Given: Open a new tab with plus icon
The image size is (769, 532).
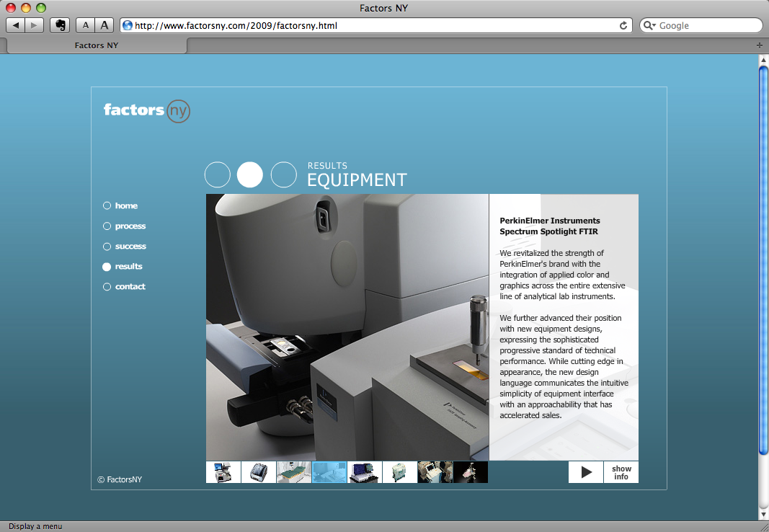Looking at the screenshot, I should click(760, 45).
